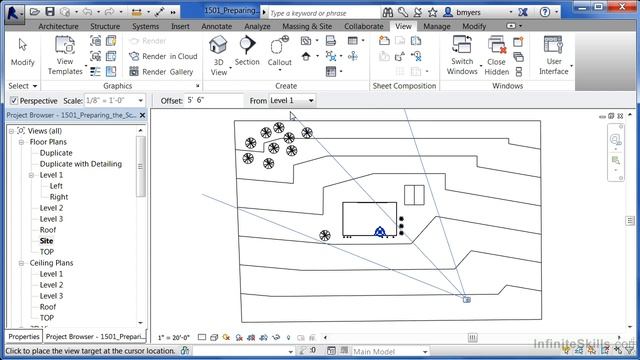Click the Schedules icon in Create panel
Screen dimensions: 640x360
pyautogui.click(x=353, y=41)
